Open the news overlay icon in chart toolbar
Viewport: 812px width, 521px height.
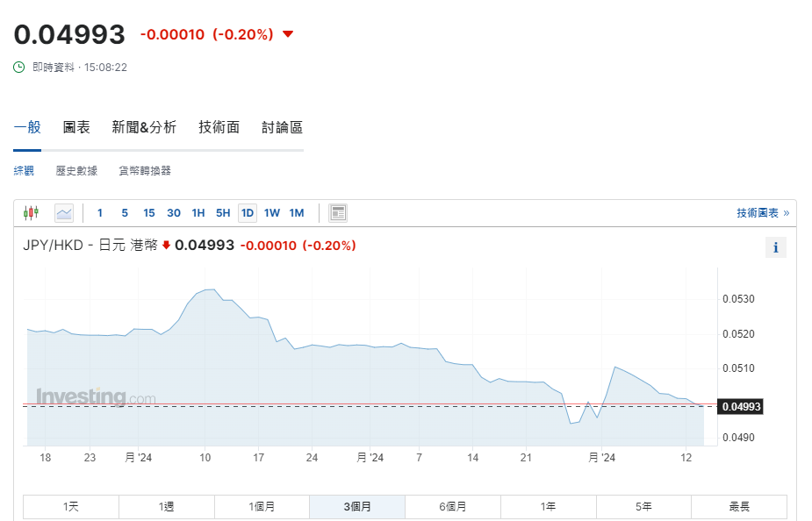pos(338,212)
